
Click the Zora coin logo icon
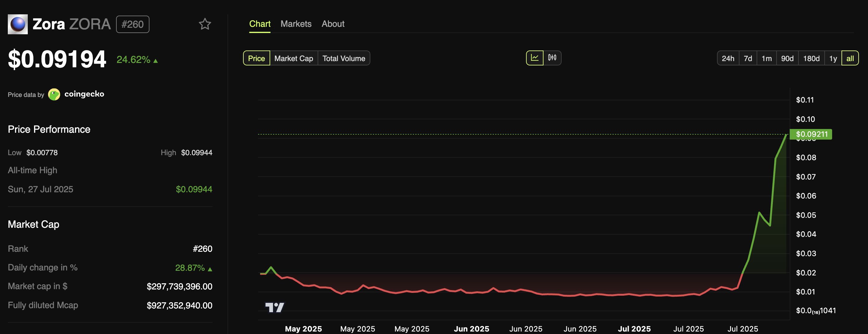18,24
